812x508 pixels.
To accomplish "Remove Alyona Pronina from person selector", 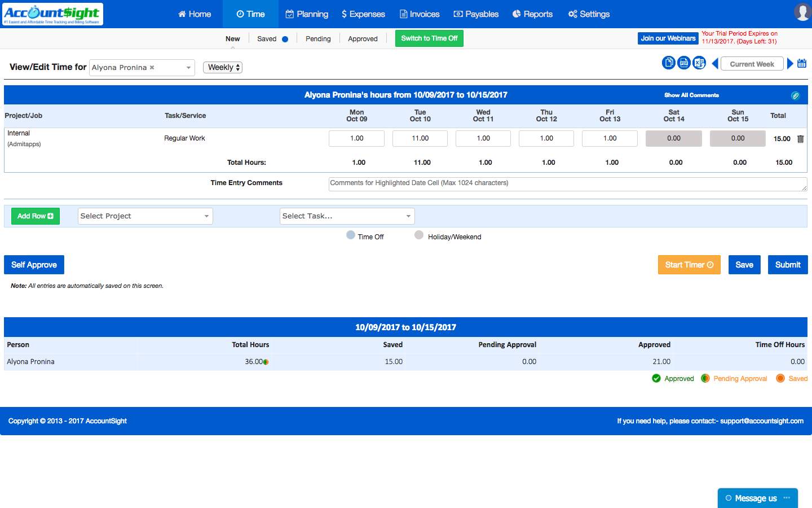I will (x=152, y=67).
